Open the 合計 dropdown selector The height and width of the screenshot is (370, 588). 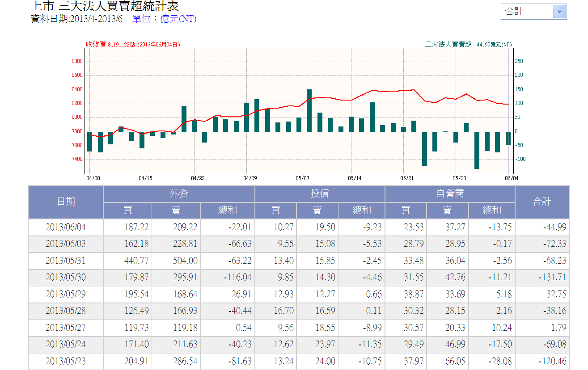point(533,12)
